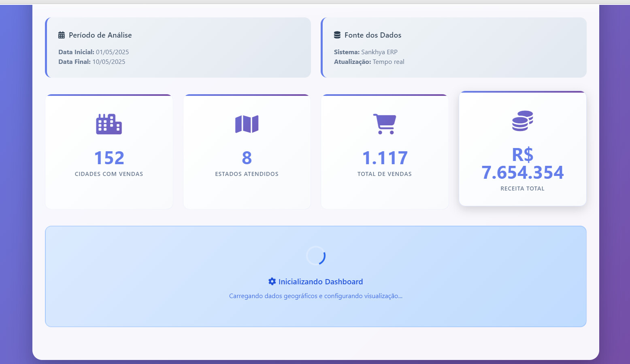Screen dimensions: 630x364
Task: Click the Data Inicial 01/05/2025 line
Action: tap(94, 52)
